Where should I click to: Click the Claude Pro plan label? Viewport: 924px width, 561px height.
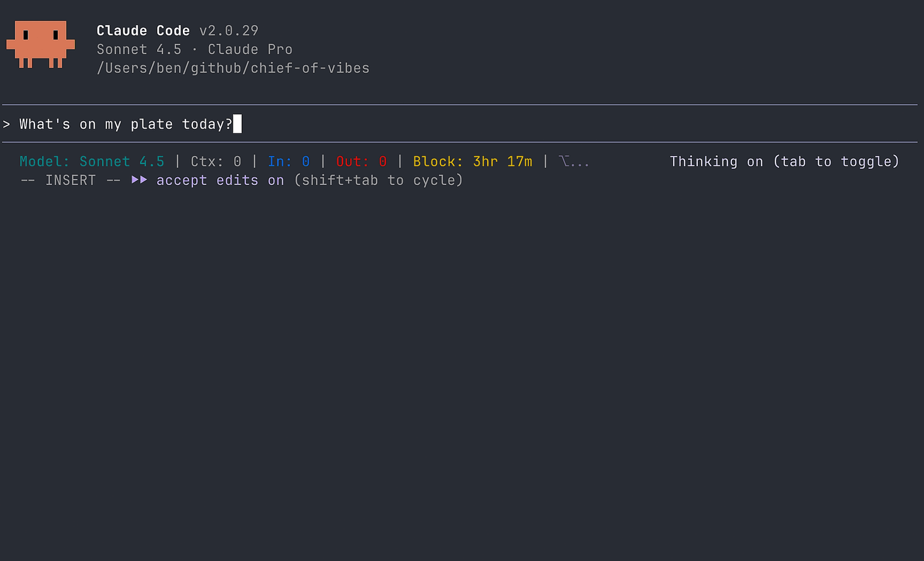coord(250,49)
